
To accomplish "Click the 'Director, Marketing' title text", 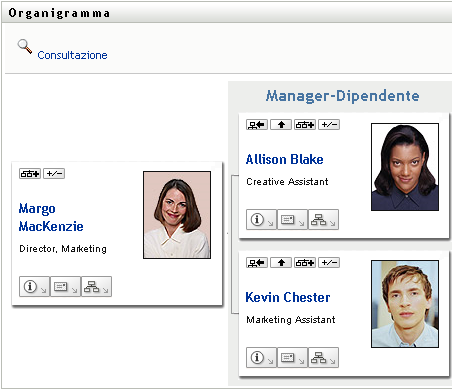I will tap(63, 249).
